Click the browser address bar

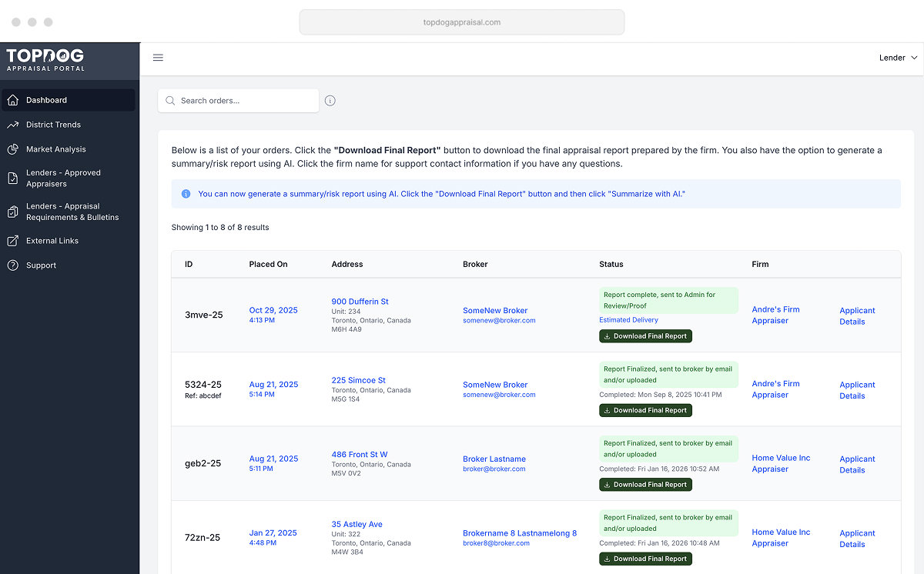click(x=462, y=22)
